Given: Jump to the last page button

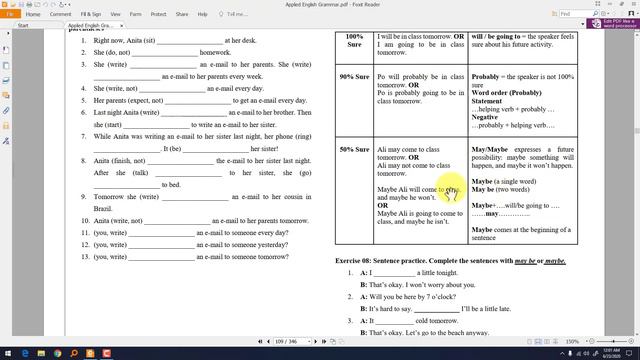Looking at the screenshot, I should click(x=324, y=341).
